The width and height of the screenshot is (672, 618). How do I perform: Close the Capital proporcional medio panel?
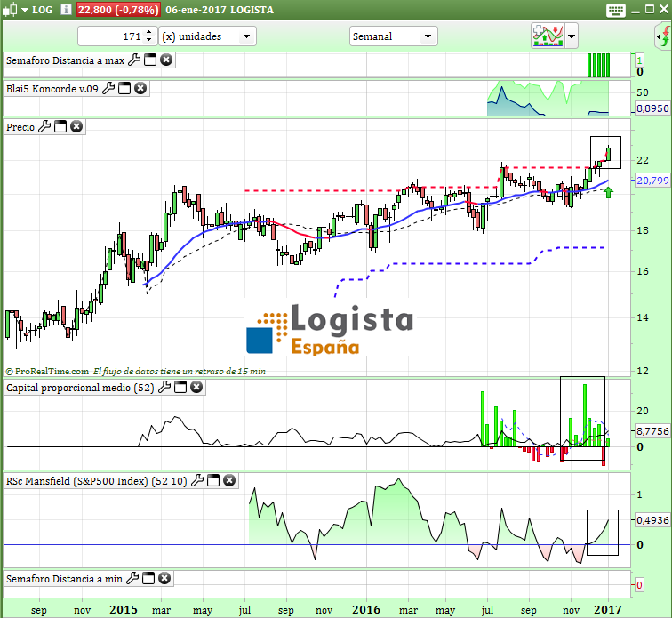[x=196, y=388]
